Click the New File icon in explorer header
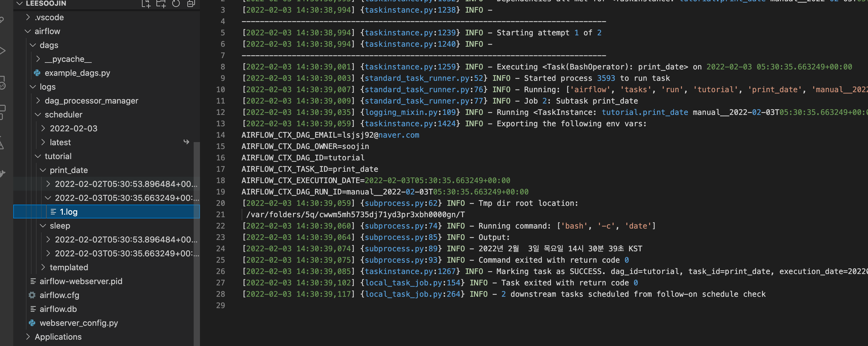 (146, 4)
